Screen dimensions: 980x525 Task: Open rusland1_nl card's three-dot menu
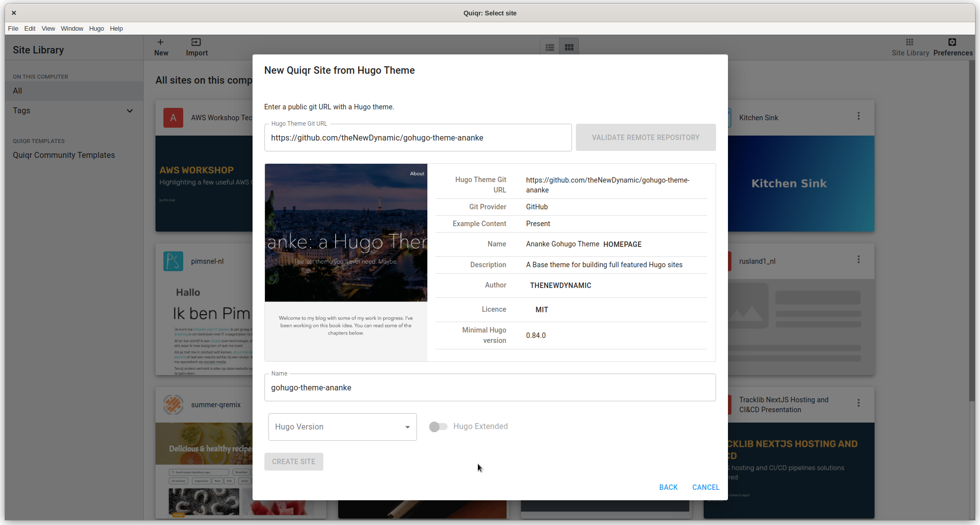pos(859,260)
